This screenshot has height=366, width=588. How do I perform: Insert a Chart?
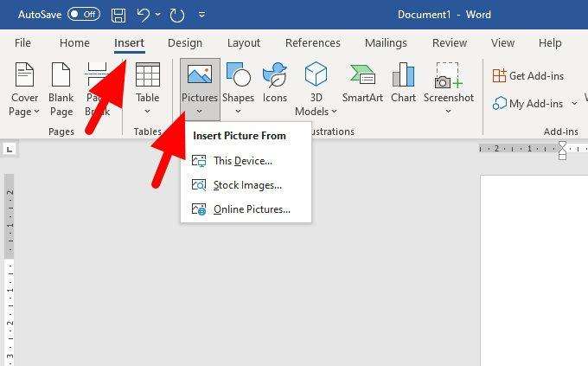[403, 82]
